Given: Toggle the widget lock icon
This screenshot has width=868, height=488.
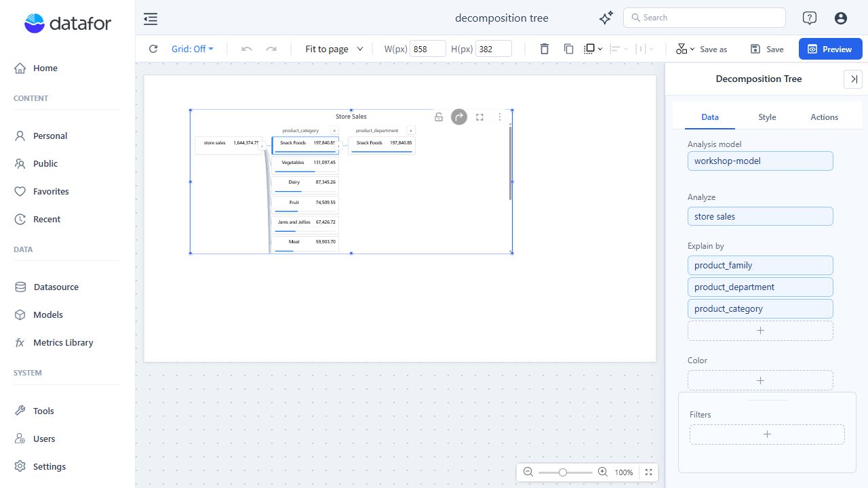Looking at the screenshot, I should [x=439, y=117].
